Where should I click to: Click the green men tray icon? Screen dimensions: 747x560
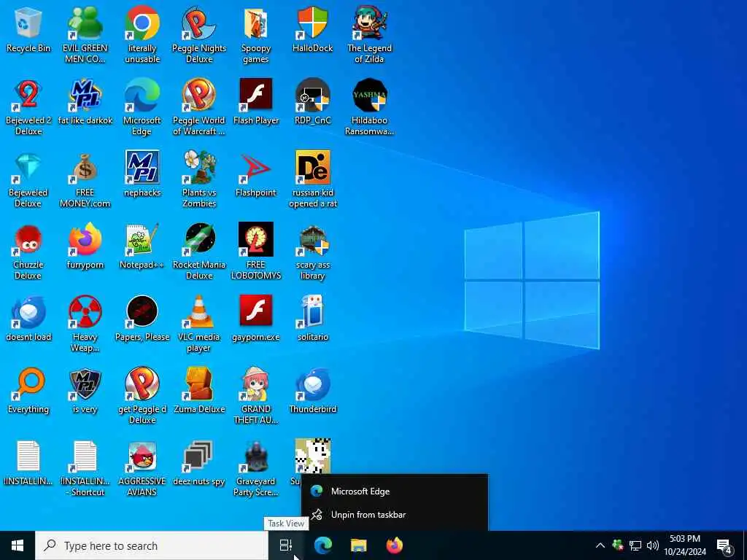(618, 545)
